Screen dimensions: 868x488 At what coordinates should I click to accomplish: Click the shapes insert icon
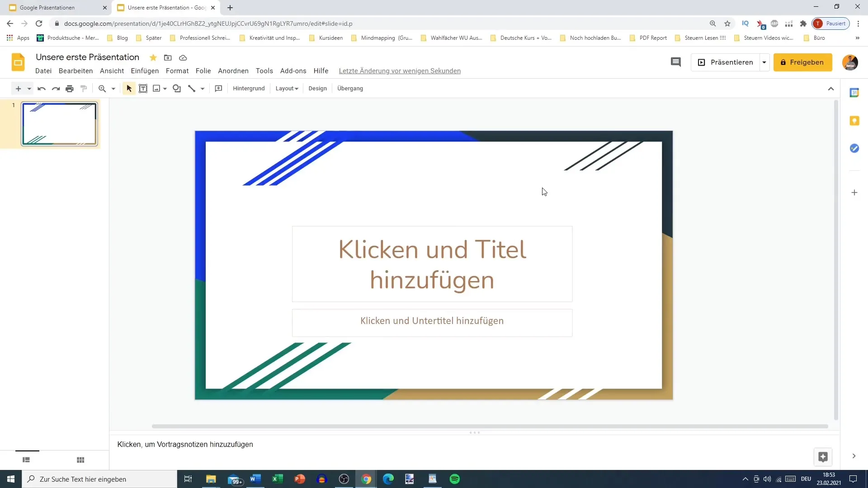pos(177,88)
